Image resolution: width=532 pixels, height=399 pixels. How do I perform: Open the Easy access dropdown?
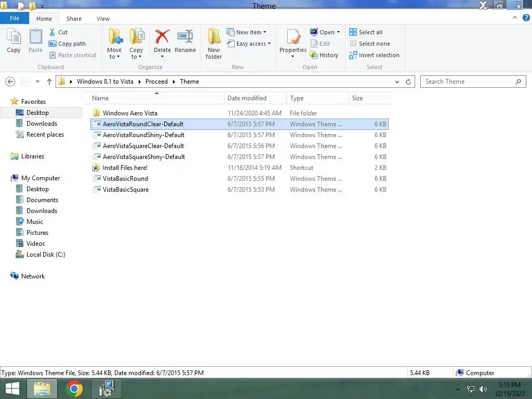(249, 44)
